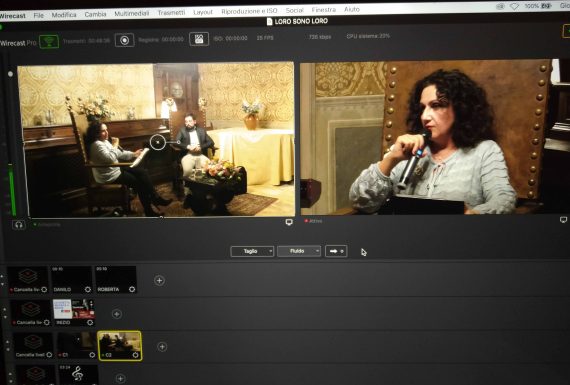The image size is (570, 385).
Task: Click the monitor icon under preview window
Action: pyautogui.click(x=289, y=222)
